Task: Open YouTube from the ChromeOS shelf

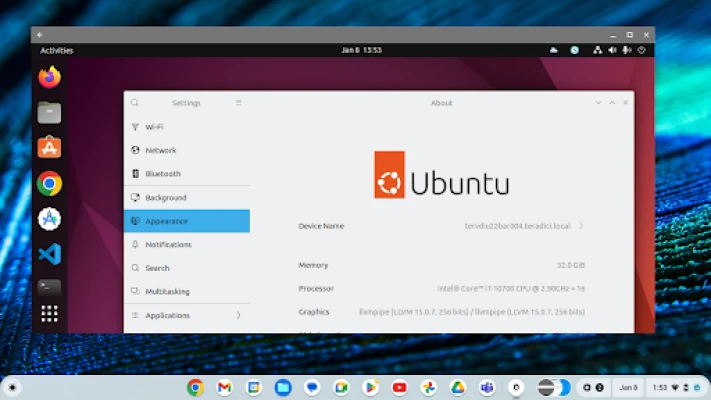Action: tap(399, 387)
